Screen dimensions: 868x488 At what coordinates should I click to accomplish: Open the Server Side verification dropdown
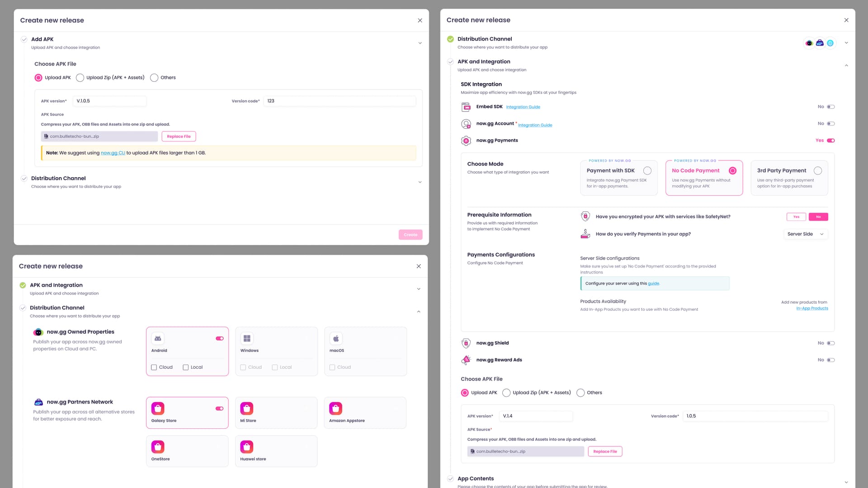point(806,234)
